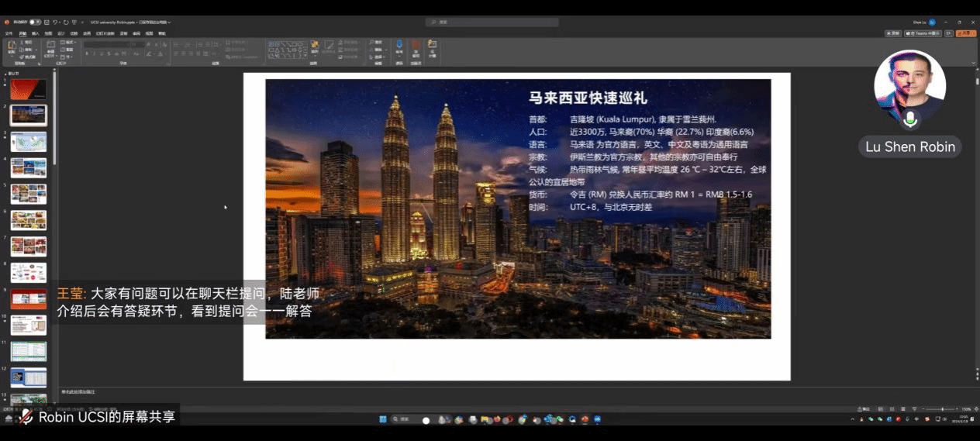Click the Dictate microphone icon in ribbon
This screenshot has width=980, height=441.
[x=399, y=47]
